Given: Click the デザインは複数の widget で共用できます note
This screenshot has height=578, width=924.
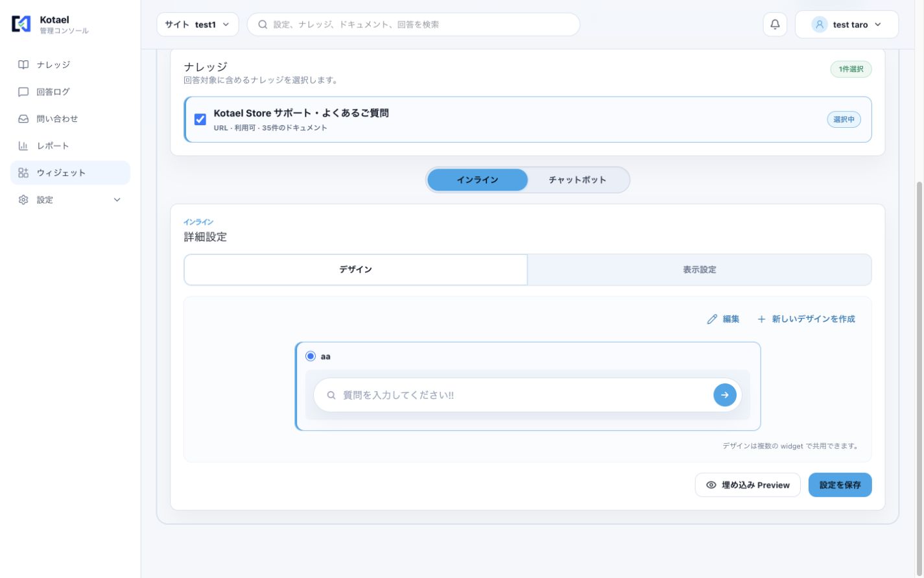Looking at the screenshot, I should click(x=792, y=446).
